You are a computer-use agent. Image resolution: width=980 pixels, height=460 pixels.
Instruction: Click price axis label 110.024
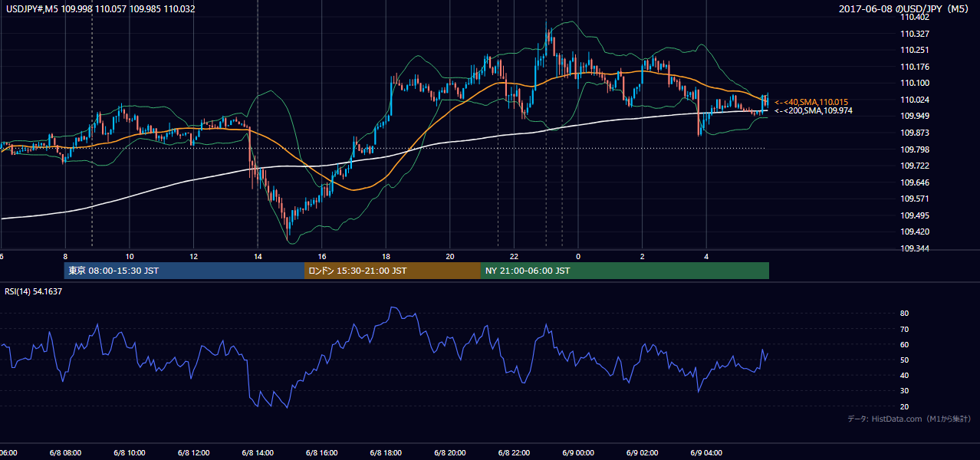tap(916, 100)
